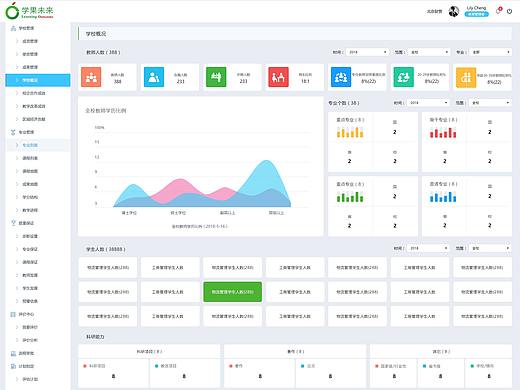Click the red dot of 著作 legend
The image size is (520, 390).
point(230,366)
